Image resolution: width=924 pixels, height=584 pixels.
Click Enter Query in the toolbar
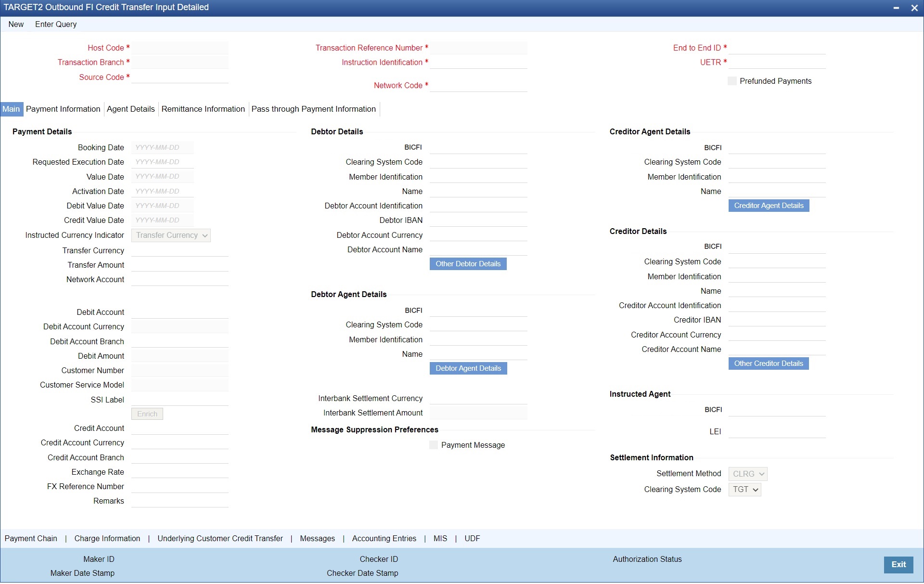point(56,25)
